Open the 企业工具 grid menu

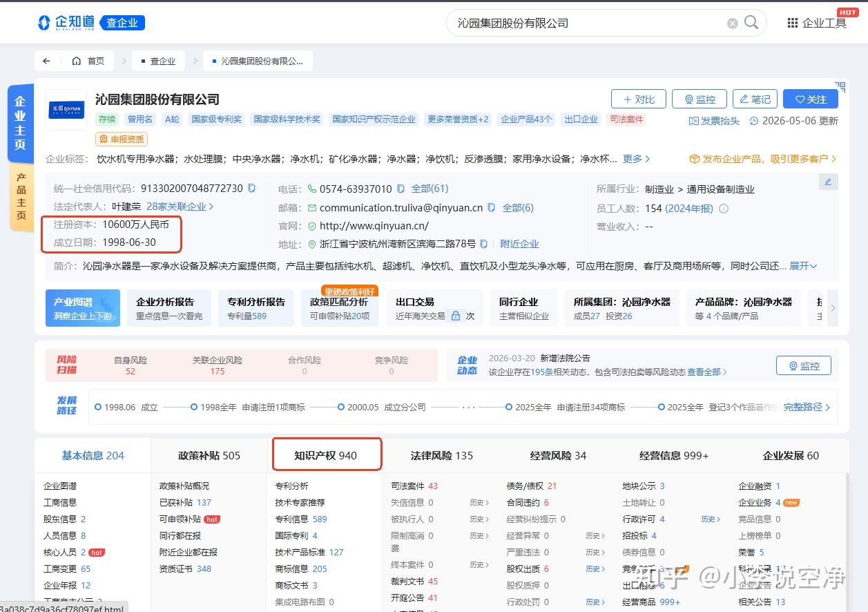(x=817, y=23)
